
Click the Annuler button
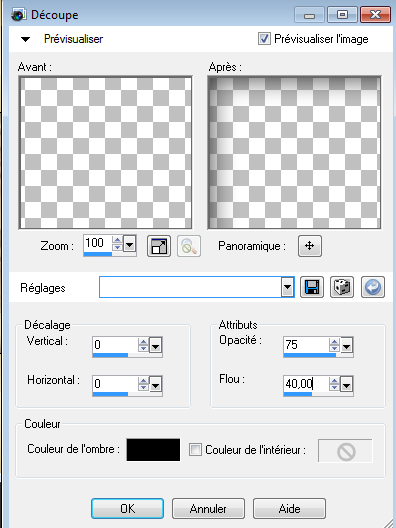[208, 508]
